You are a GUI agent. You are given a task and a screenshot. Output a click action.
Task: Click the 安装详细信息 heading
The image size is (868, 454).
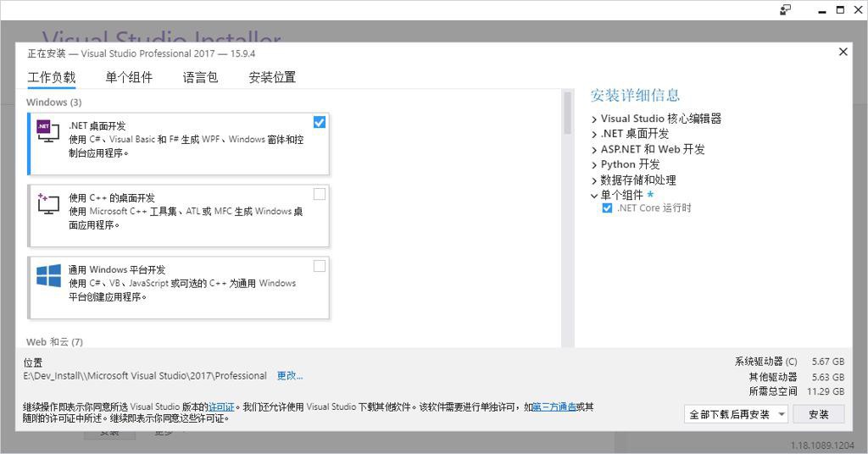635,95
